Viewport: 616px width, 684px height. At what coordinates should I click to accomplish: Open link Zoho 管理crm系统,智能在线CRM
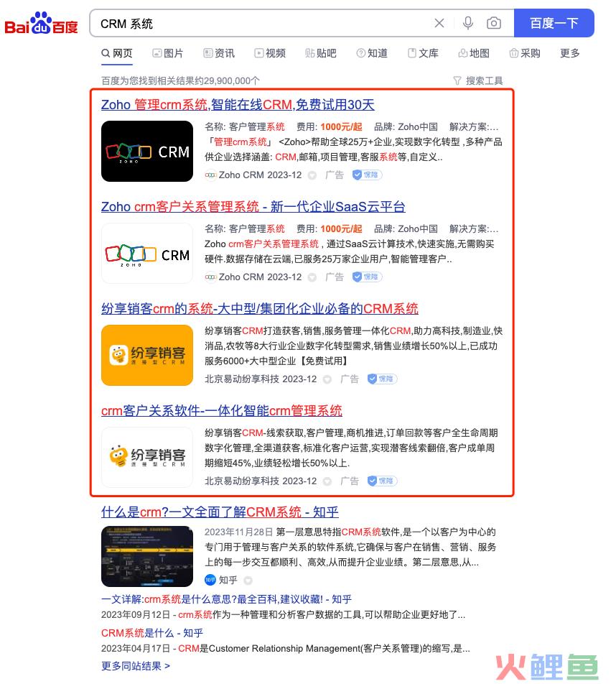(x=238, y=105)
